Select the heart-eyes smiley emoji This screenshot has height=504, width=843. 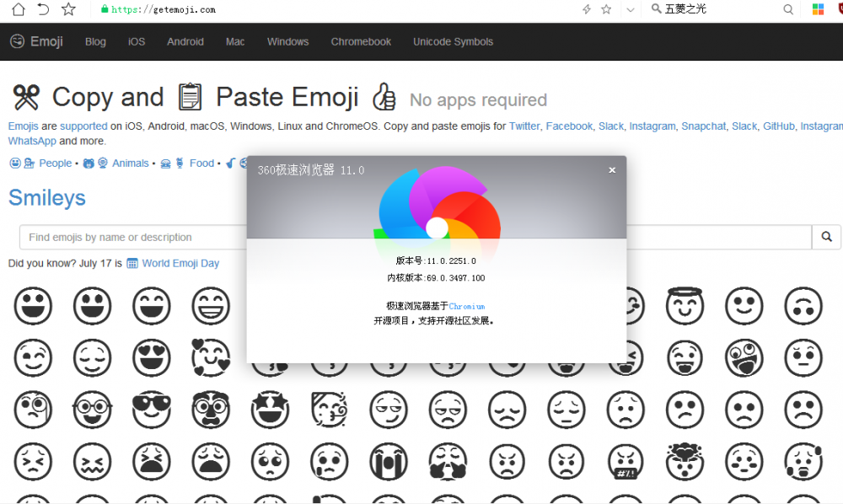tap(151, 357)
